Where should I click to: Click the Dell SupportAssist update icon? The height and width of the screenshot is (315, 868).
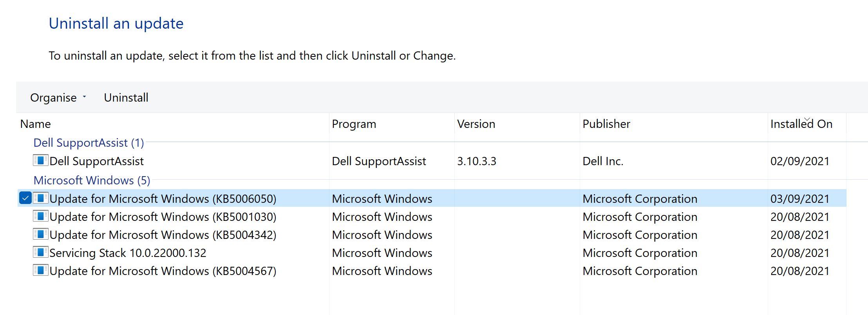[40, 160]
